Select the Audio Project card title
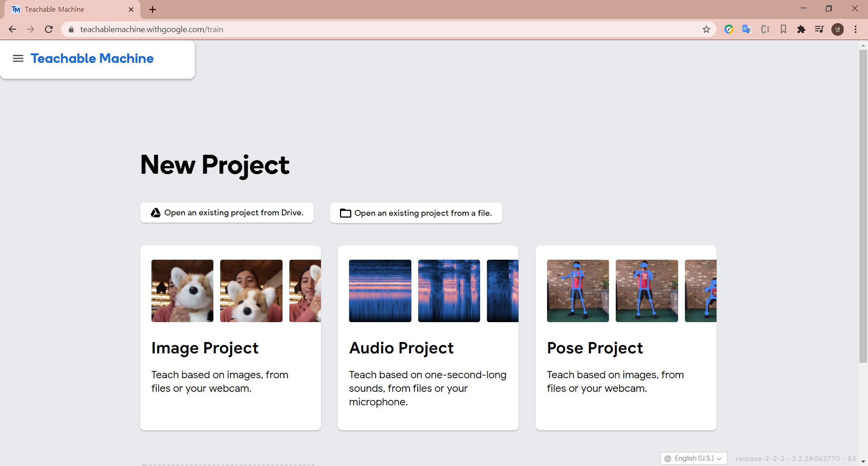This screenshot has width=868, height=466. (401, 348)
